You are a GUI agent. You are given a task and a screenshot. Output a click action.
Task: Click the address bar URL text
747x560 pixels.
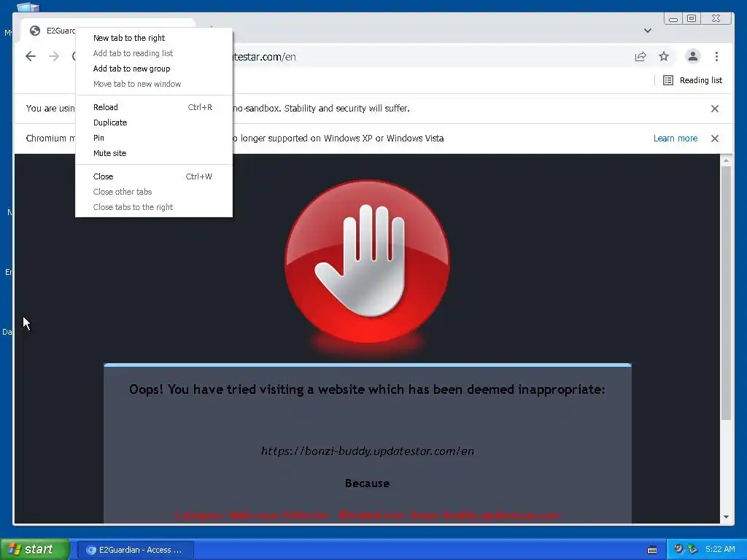264,57
